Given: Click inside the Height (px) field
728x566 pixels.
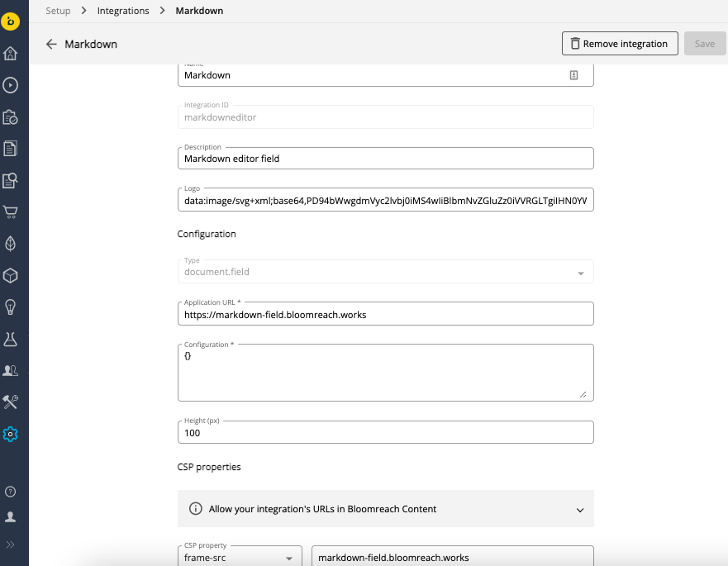Looking at the screenshot, I should coord(386,431).
